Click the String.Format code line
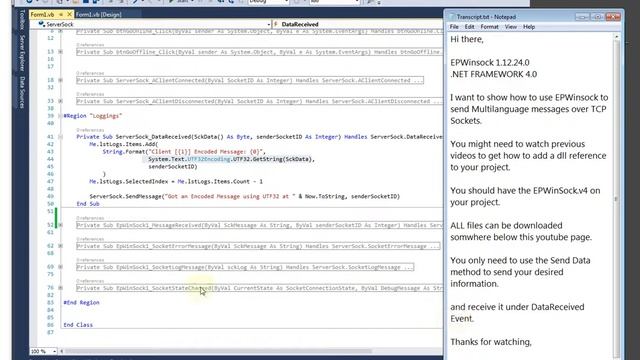The height and width of the screenshot is (360, 640). 184,151
